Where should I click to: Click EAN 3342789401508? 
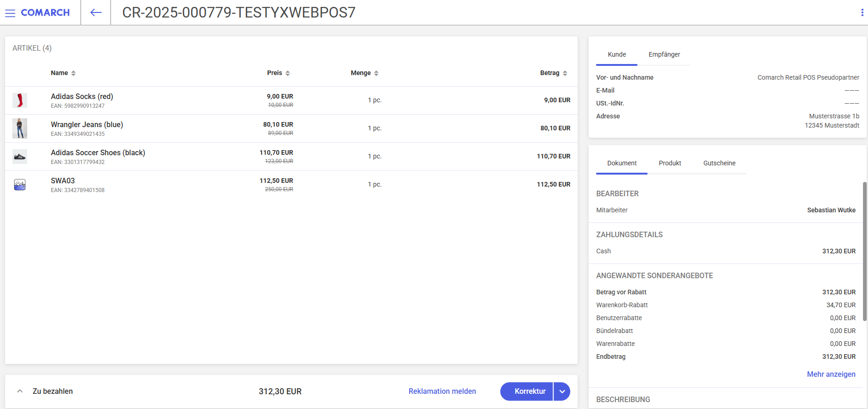click(78, 190)
